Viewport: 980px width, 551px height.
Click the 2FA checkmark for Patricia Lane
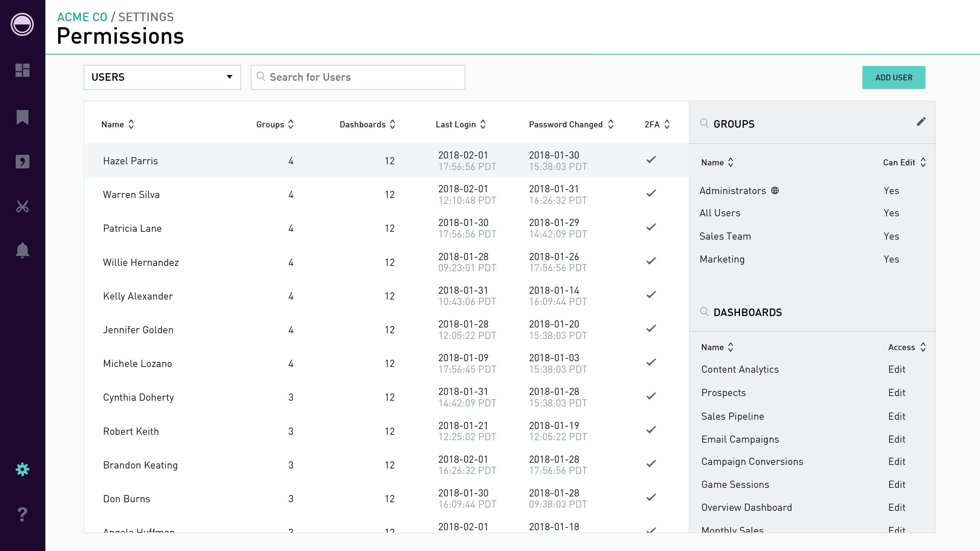(651, 227)
